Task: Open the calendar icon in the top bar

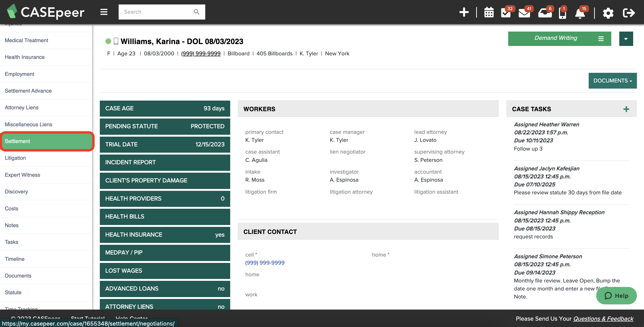Action: pyautogui.click(x=488, y=12)
